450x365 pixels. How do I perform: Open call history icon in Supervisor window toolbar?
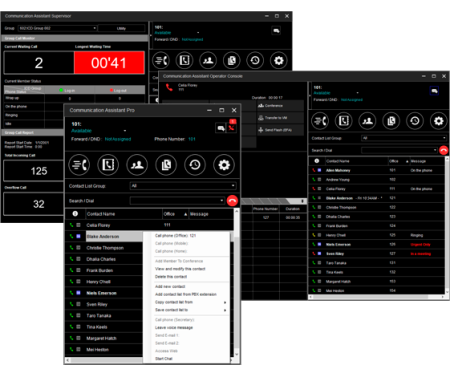[255, 60]
